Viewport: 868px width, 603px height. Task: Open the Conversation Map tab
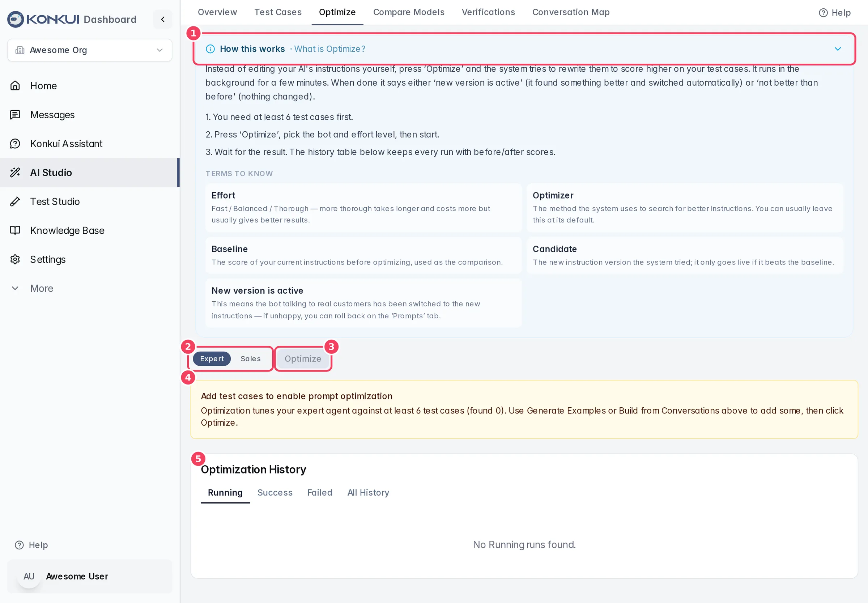571,12
